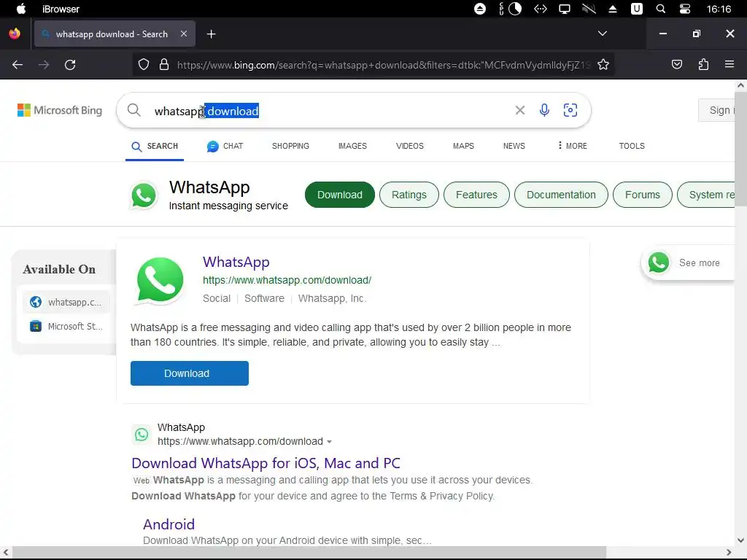Open Download WhatsApp for iOS, Mac and PC
Image resolution: width=747 pixels, height=560 pixels.
pyautogui.click(x=266, y=463)
